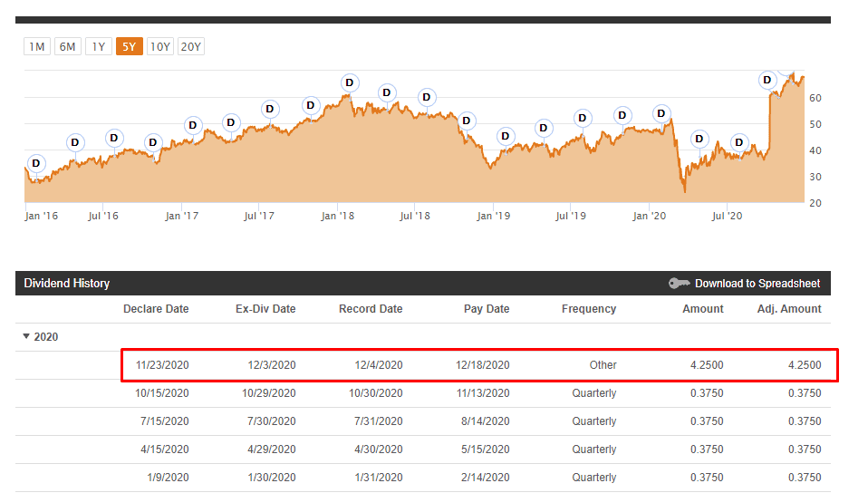Click the Ex-Div Date column header
The width and height of the screenshot is (868, 493).
(x=265, y=308)
